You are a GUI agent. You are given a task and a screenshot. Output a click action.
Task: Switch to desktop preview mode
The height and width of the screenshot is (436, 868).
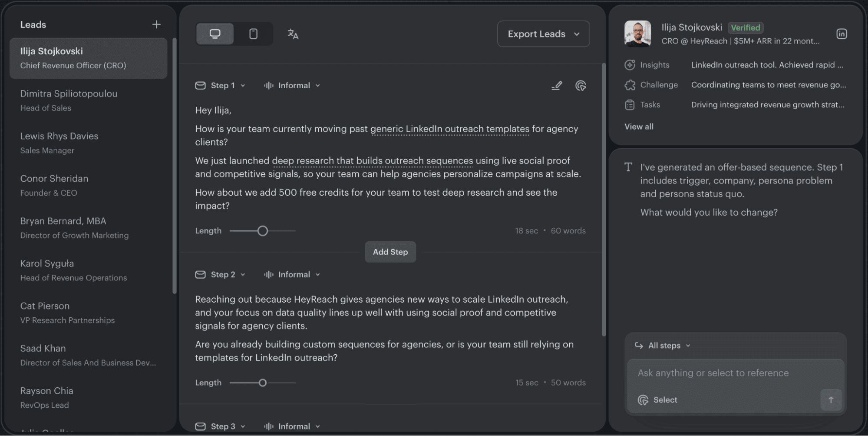tap(215, 34)
